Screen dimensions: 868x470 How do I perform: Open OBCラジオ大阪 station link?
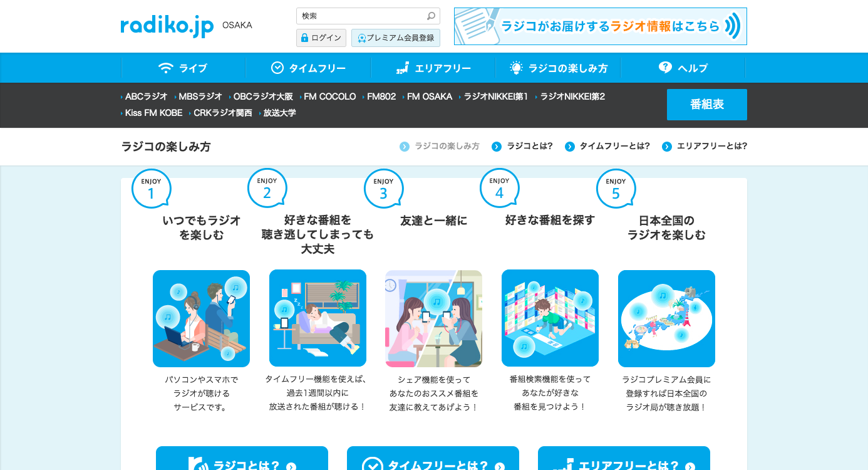pos(263,97)
